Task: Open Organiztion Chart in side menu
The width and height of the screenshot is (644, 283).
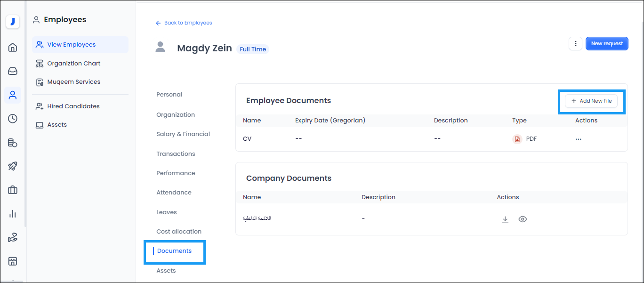Action: [x=73, y=64]
